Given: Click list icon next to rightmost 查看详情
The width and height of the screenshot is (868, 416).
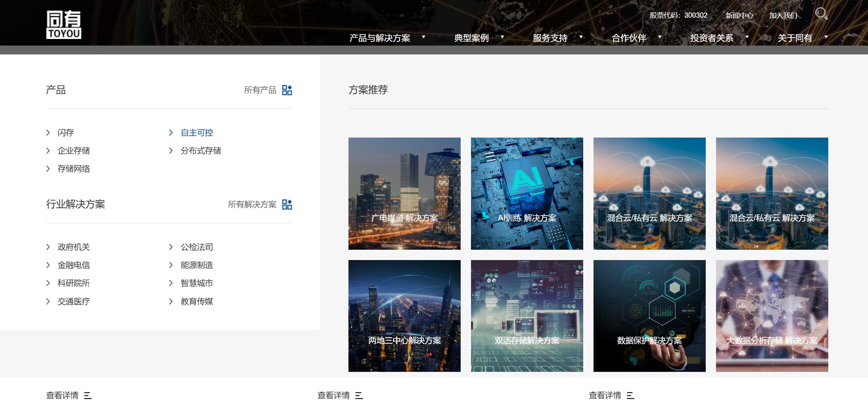Looking at the screenshot, I should click(x=630, y=395).
